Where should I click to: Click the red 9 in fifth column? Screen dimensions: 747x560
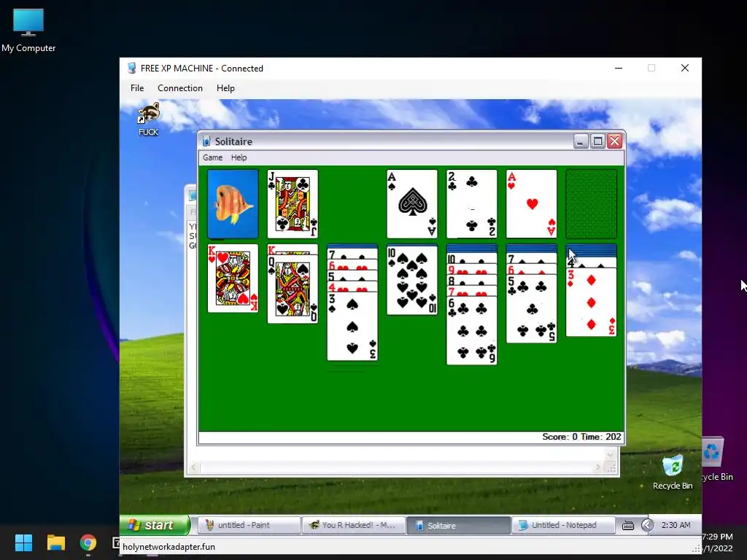472,270
